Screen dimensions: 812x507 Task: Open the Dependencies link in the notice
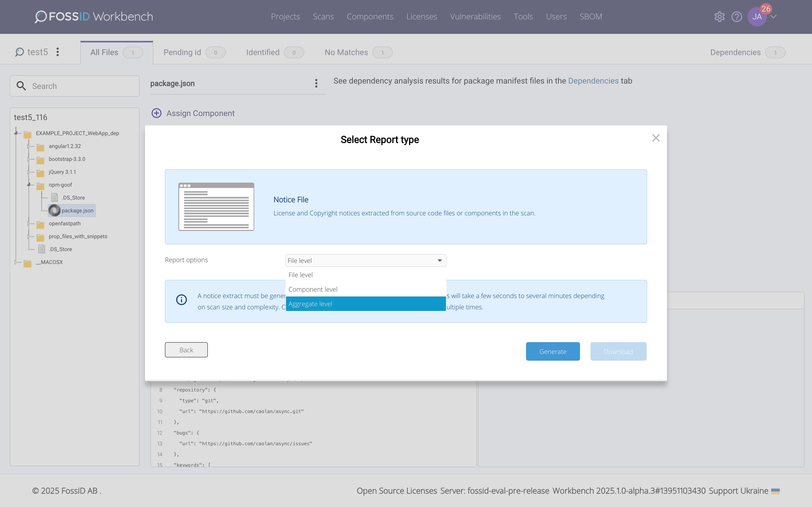(593, 81)
